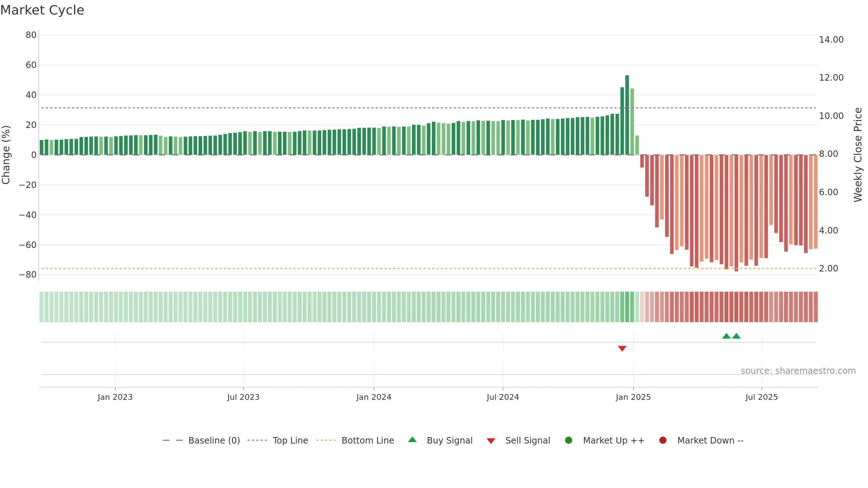Click the 10.00 price tick on right axis
Viewport: 868px width, 488px height.
point(831,116)
